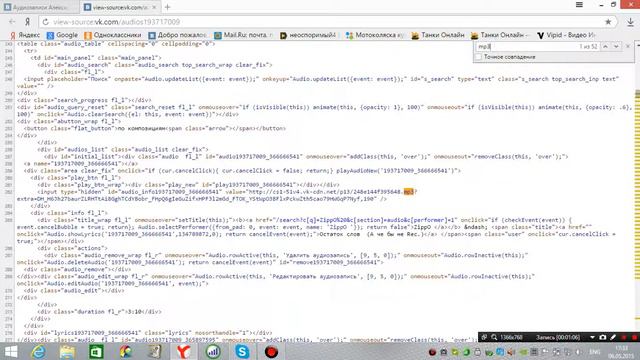Click the div class="search_progress fl_l" line
640x360 pixels.
point(84,100)
